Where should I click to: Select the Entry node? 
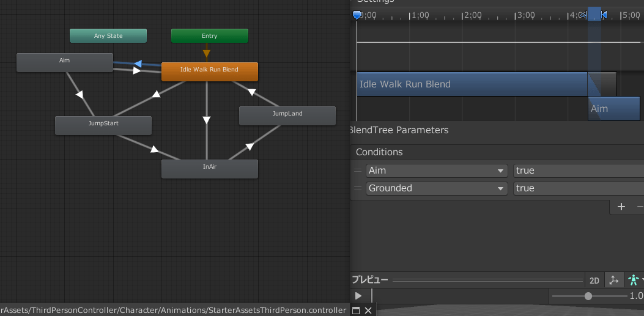209,35
